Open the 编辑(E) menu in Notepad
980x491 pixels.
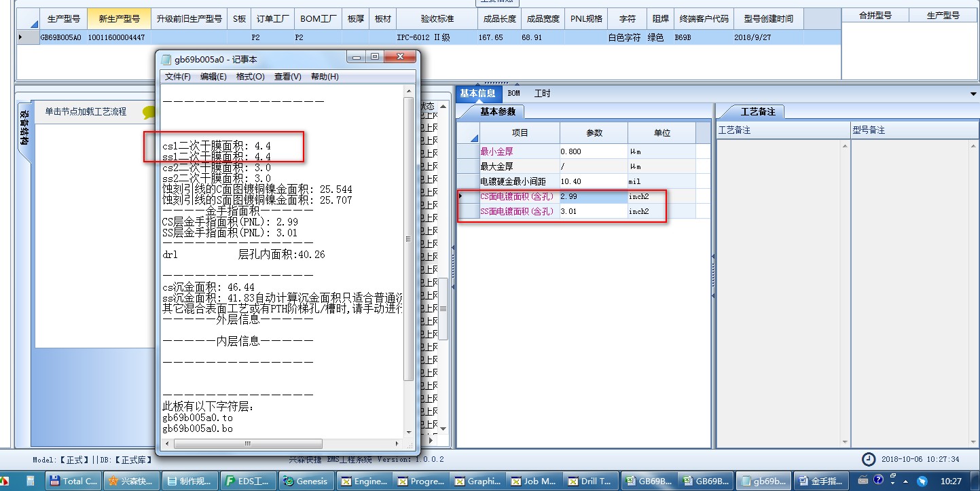tap(213, 77)
